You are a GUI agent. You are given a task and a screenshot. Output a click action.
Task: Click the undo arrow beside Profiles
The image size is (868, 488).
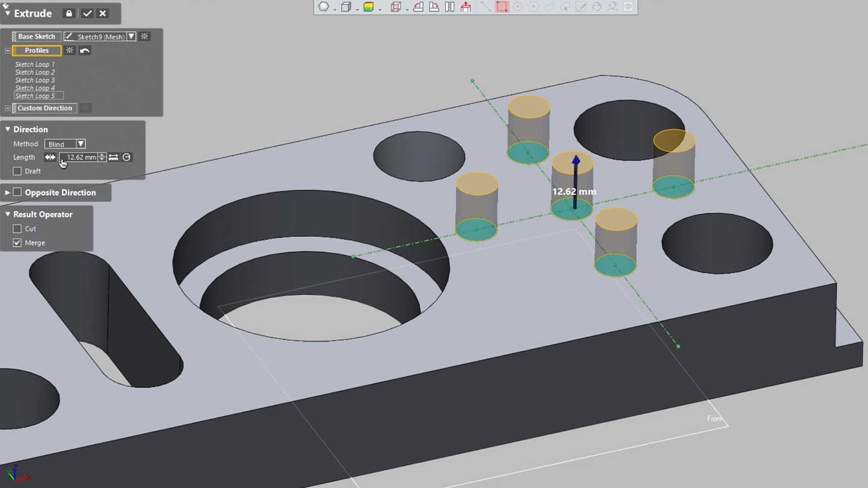click(85, 50)
